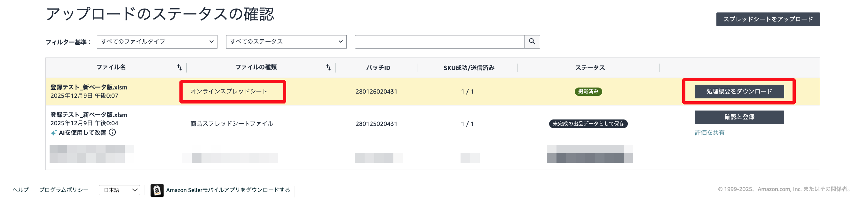Focus the search text field
This screenshot has height=207, width=868.
coord(439,42)
